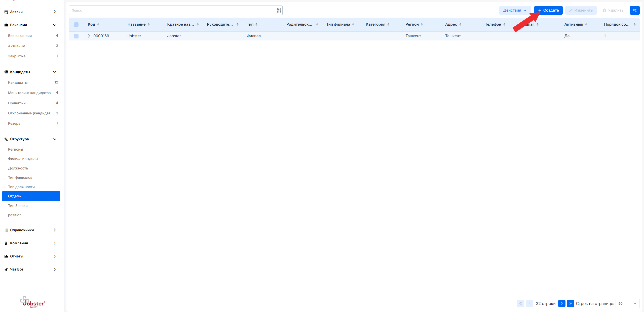Check the 0000169 row checkbox
This screenshot has height=312, width=644.
tap(76, 36)
